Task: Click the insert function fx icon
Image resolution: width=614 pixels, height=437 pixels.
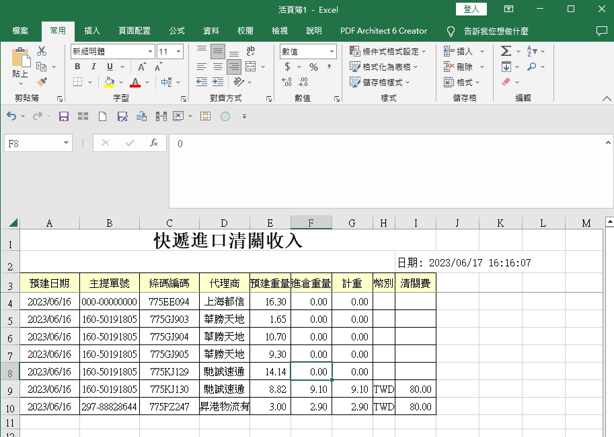Action: tap(153, 144)
